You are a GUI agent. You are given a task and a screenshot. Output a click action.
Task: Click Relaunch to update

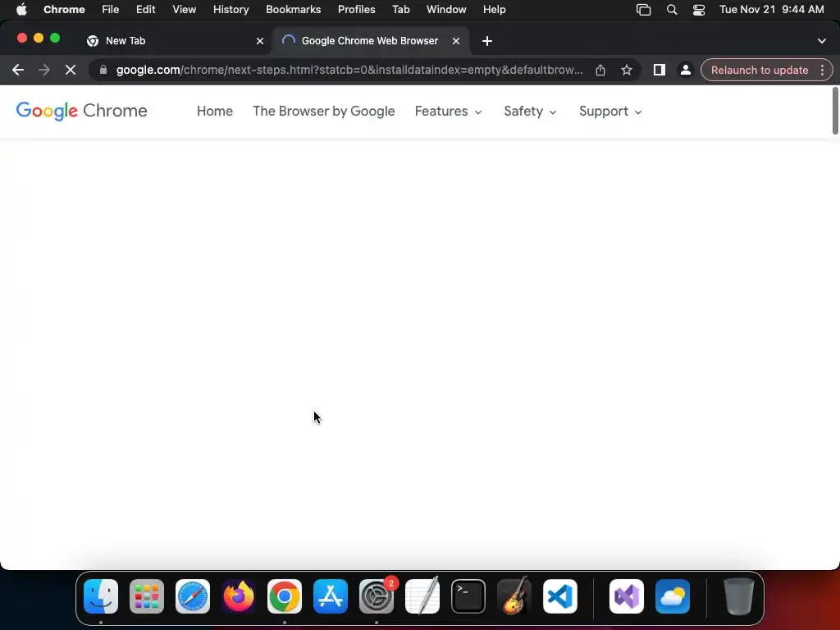(760, 71)
